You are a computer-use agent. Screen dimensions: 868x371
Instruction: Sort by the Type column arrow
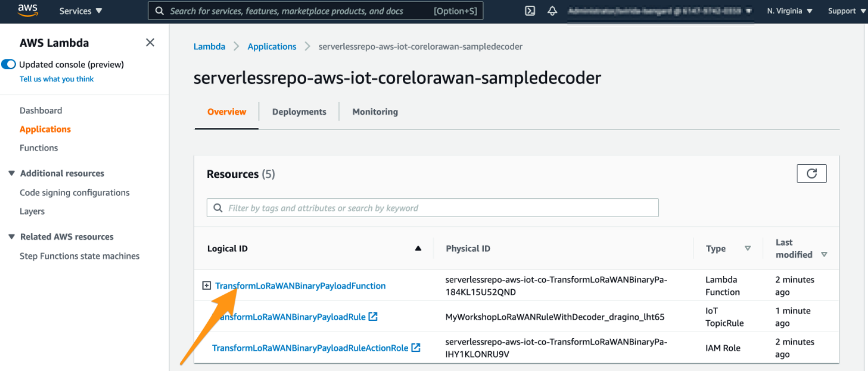pos(747,248)
